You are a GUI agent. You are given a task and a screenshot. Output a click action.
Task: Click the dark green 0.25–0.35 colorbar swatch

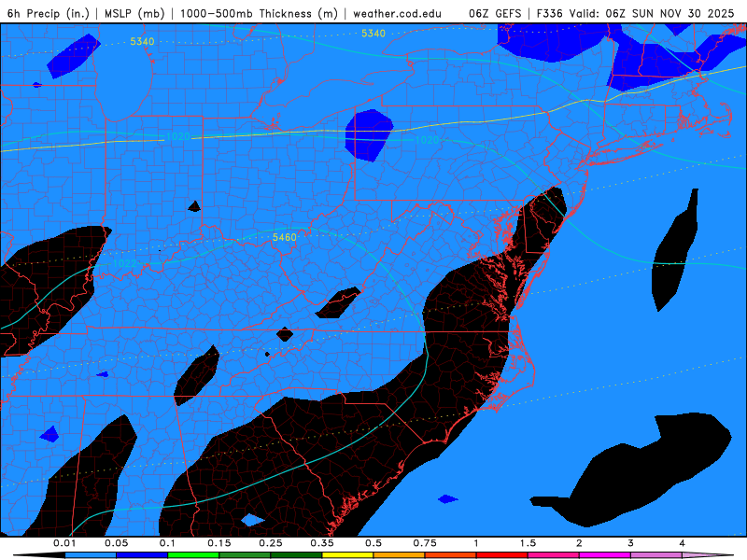pyautogui.click(x=296, y=555)
